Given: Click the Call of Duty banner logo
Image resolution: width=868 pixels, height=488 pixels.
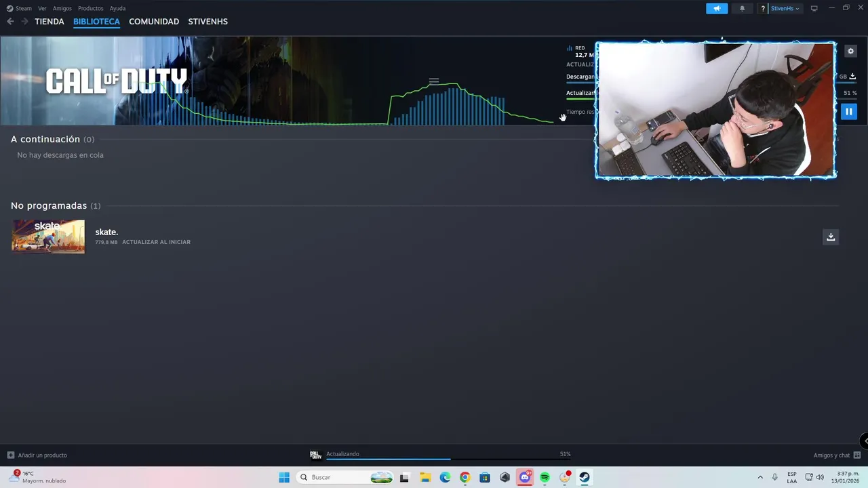Looking at the screenshot, I should (x=116, y=81).
